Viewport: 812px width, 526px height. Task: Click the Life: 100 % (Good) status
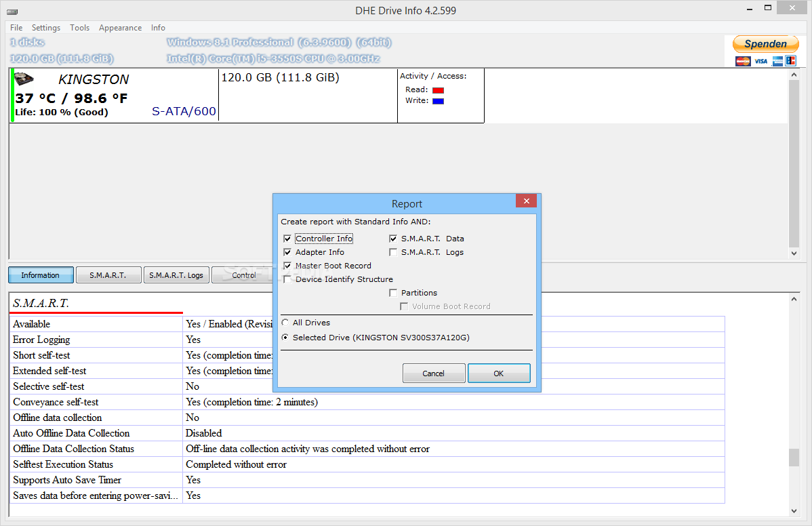[x=62, y=113]
